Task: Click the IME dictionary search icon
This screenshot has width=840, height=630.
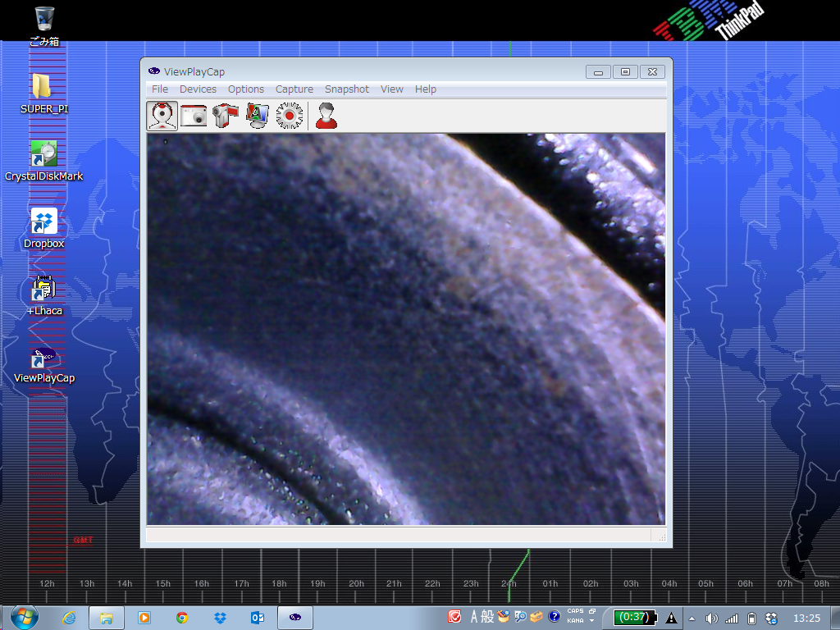Action: click(519, 617)
